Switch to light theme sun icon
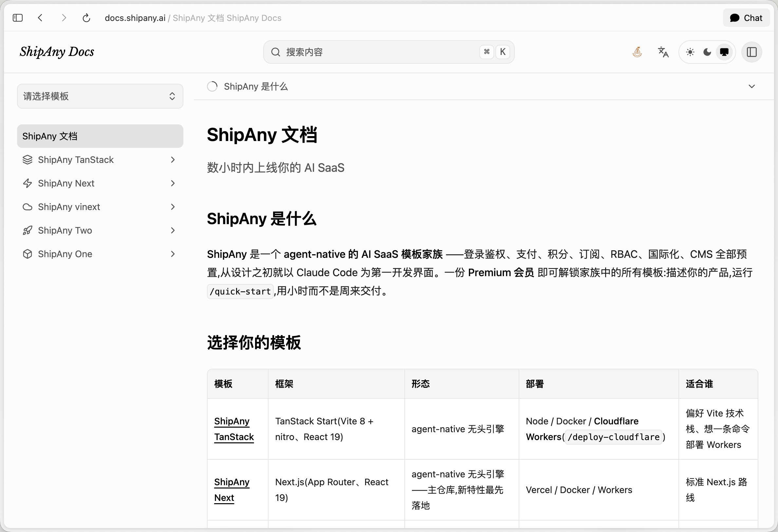Screen dimensions: 778x532 (690, 52)
